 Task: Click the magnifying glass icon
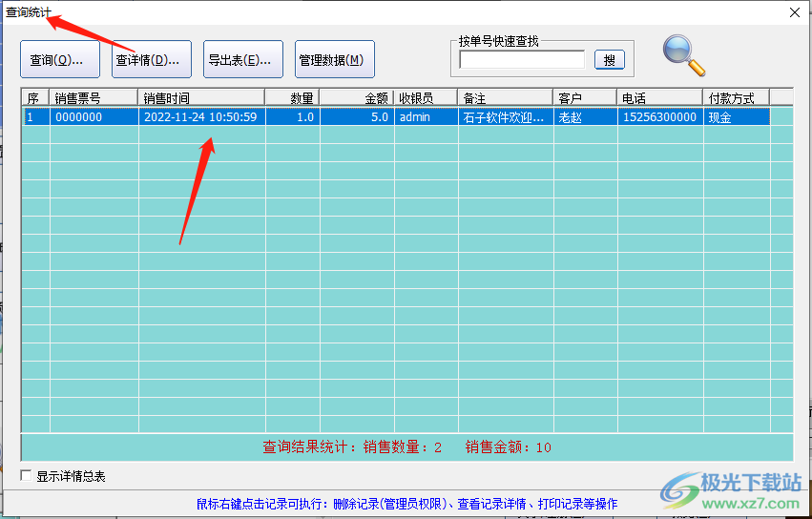(x=684, y=55)
